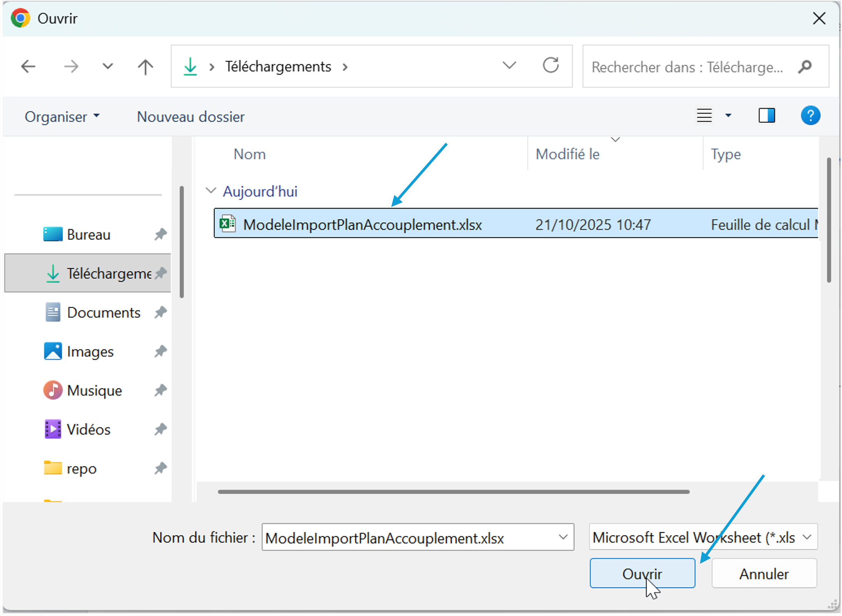
Task: Unpin repo using its pin icon
Action: coord(161,468)
